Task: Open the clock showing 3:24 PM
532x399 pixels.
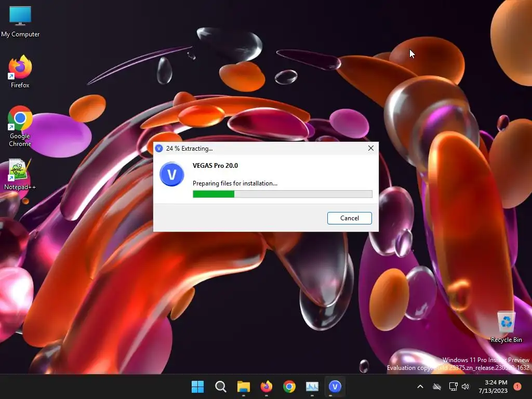Action: (x=493, y=387)
